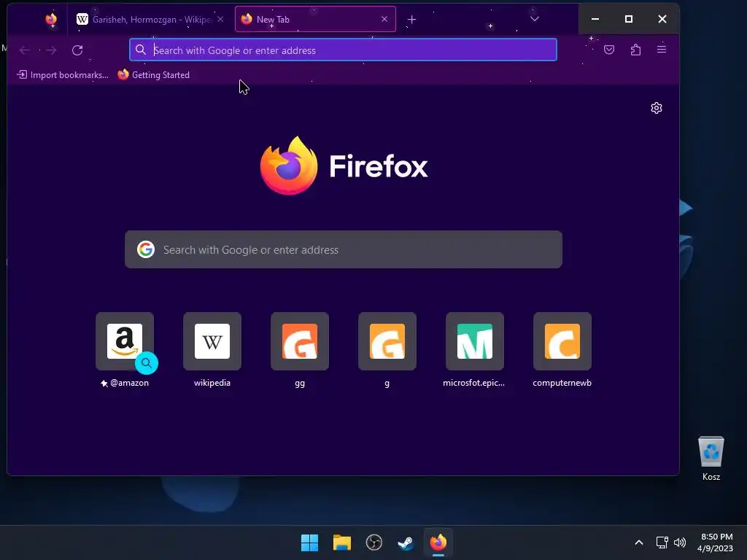Go back one page with the back arrow

tap(25, 50)
